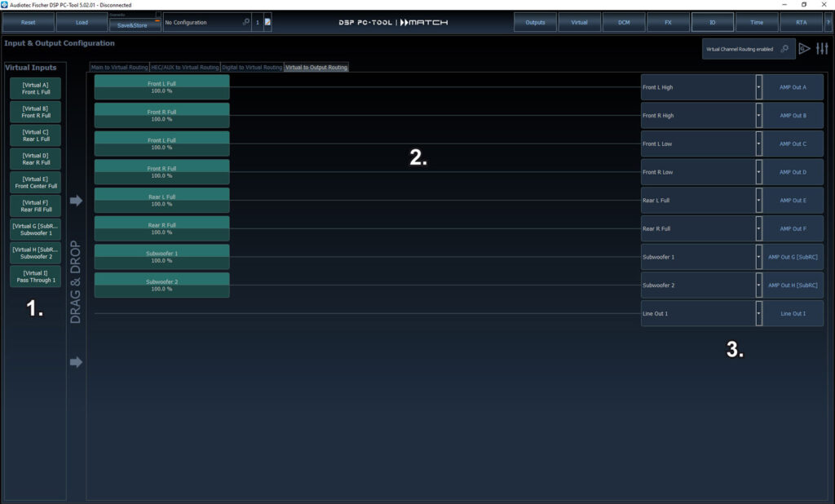Click the setup number 1 box

click(x=257, y=22)
